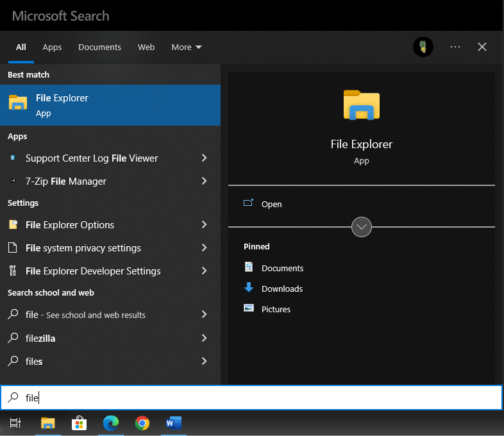Open File system privacy settings
The height and width of the screenshot is (436, 504).
click(x=110, y=248)
